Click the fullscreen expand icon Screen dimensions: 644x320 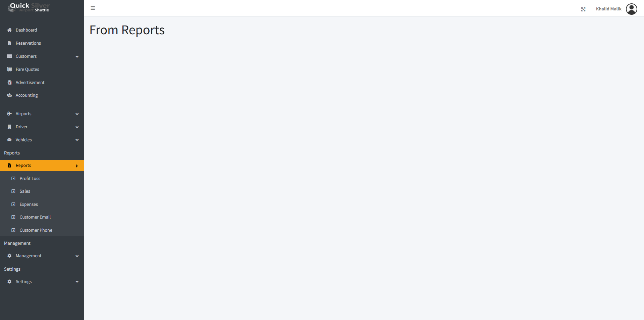[x=583, y=9]
